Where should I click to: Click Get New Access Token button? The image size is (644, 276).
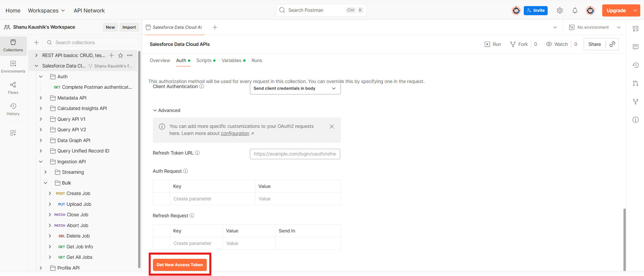coord(180,265)
